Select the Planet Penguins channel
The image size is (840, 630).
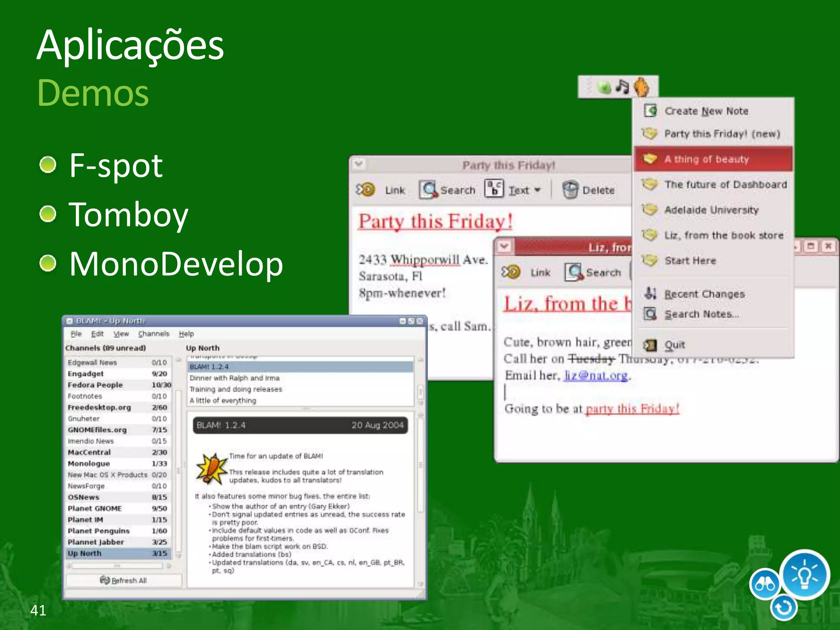[118, 531]
